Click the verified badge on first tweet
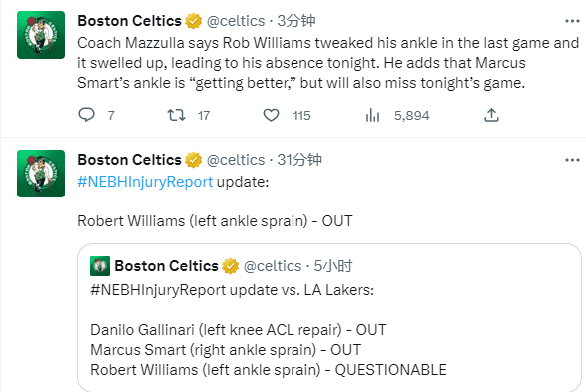Viewport: 586px width, 392px height. [194, 21]
